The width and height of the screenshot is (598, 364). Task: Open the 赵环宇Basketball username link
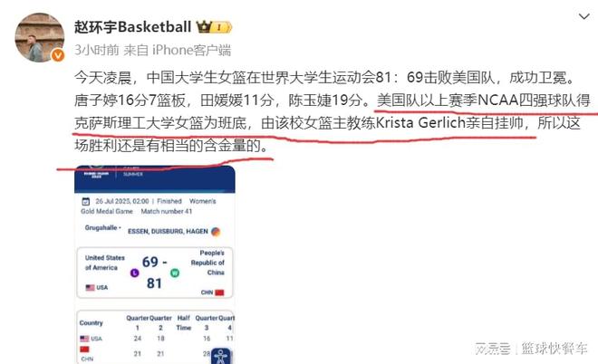point(132,27)
